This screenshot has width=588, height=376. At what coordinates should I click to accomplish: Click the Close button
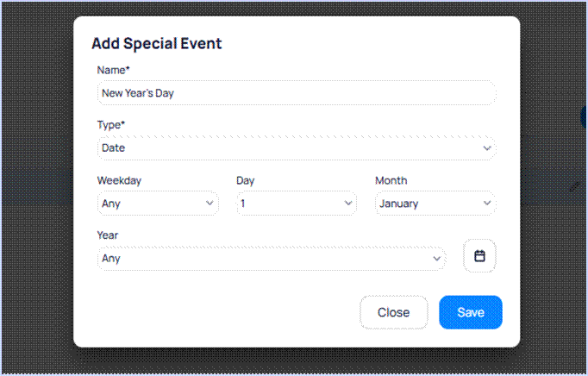(x=393, y=312)
